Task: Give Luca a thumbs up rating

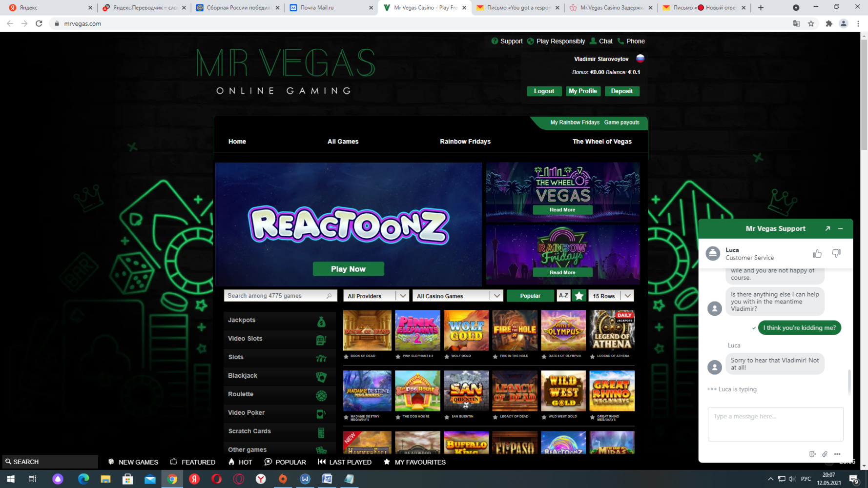Action: coord(817,254)
